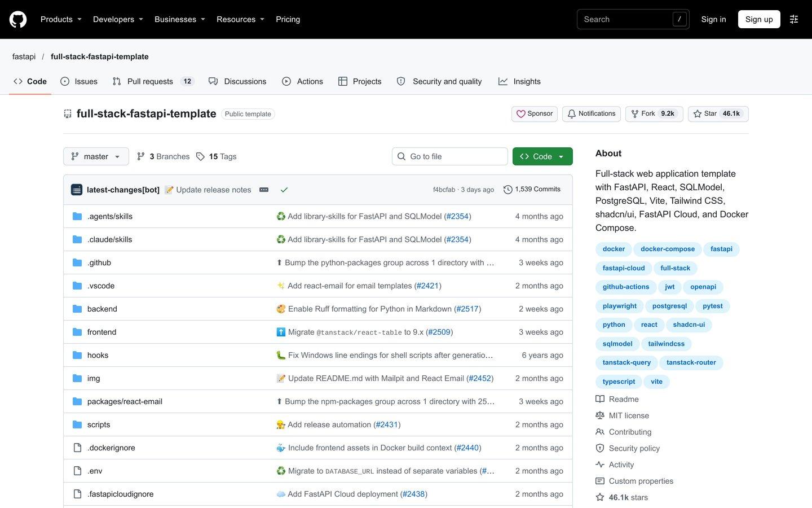Open pull request #2452 link
The height and width of the screenshot is (508, 812).
click(480, 378)
